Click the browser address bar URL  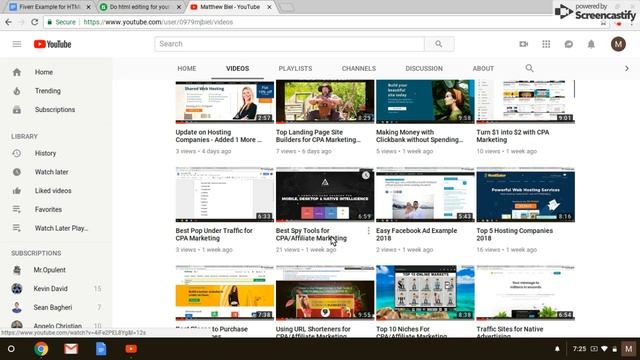click(158, 22)
